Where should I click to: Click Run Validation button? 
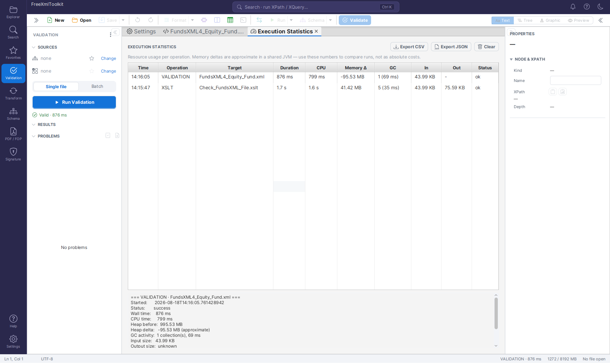pos(74,102)
